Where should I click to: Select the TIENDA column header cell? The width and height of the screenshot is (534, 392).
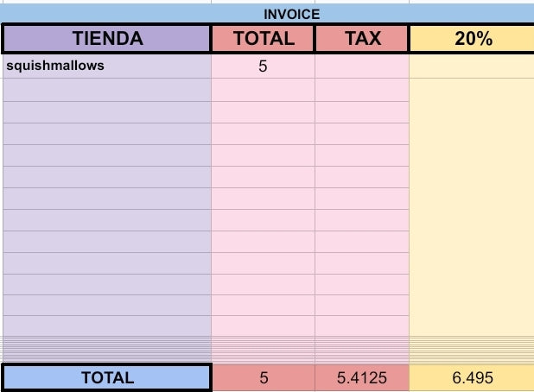(x=107, y=39)
